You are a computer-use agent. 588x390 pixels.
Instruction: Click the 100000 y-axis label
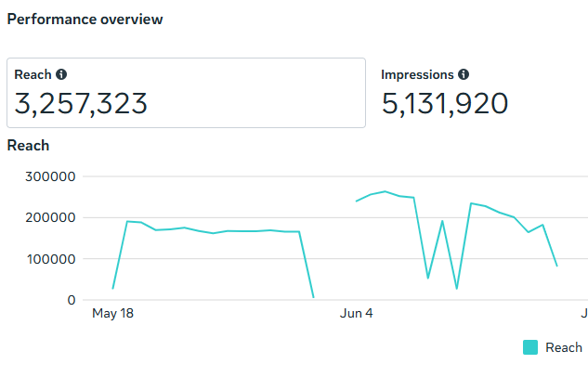coord(51,259)
